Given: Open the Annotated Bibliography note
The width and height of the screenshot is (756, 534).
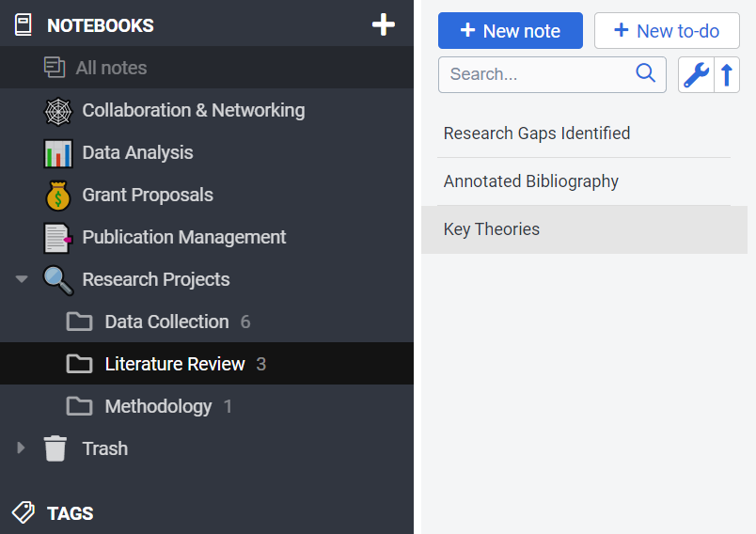Looking at the screenshot, I should 531,181.
